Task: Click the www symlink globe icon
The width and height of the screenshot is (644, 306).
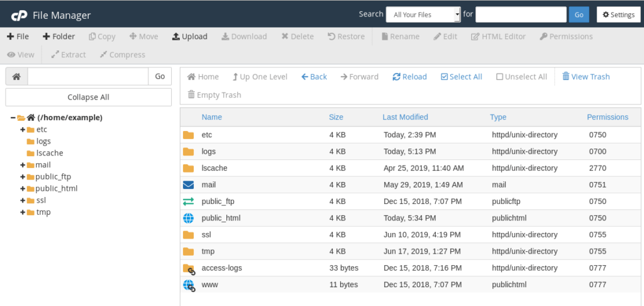Action: pyautogui.click(x=189, y=285)
